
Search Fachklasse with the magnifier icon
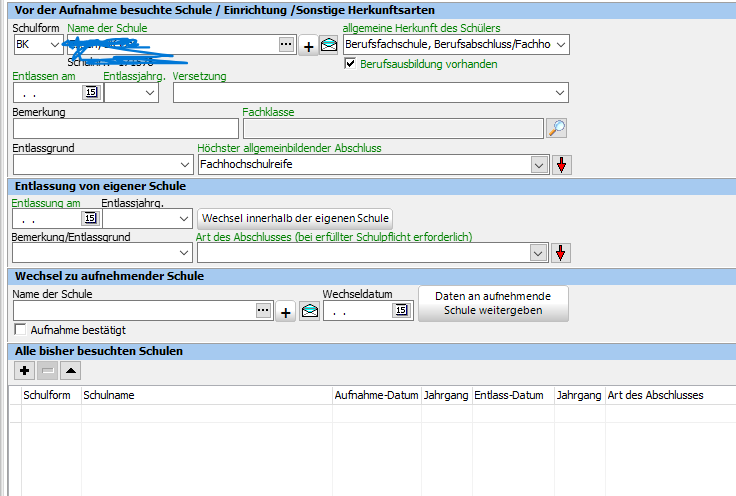click(x=557, y=128)
